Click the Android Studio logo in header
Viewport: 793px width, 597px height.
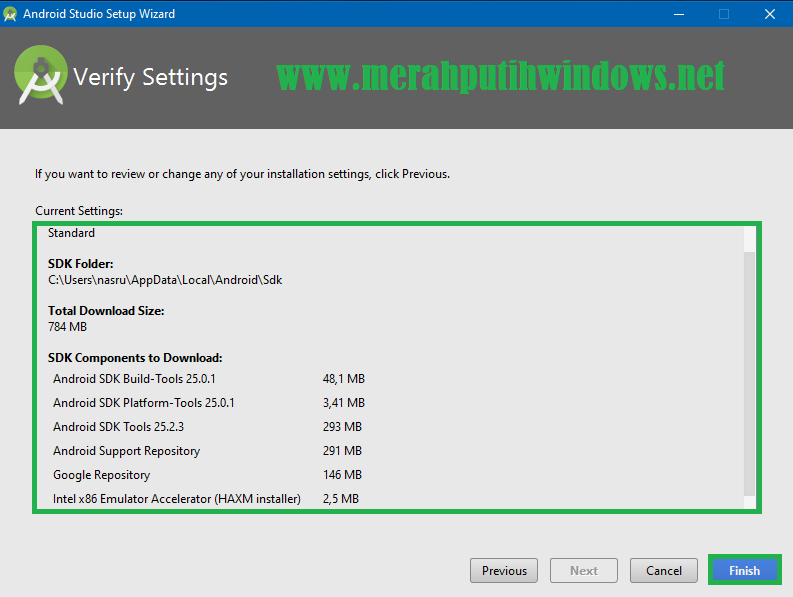[x=40, y=75]
